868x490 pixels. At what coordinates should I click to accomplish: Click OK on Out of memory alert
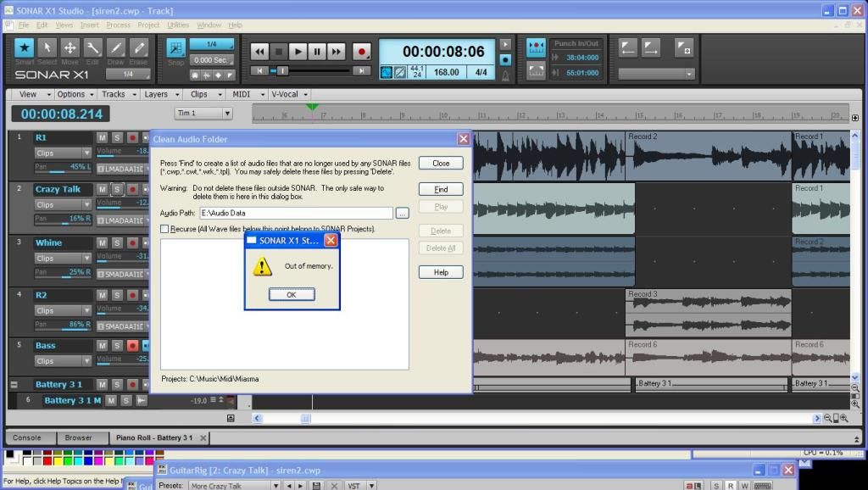292,294
